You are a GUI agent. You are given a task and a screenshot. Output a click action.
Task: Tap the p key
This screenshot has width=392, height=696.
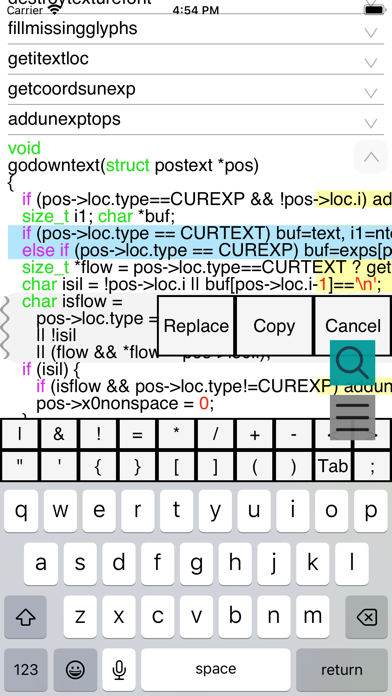371,511
